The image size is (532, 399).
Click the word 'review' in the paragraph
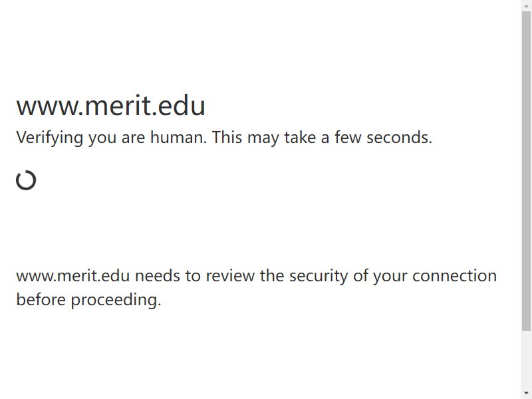[230, 275]
